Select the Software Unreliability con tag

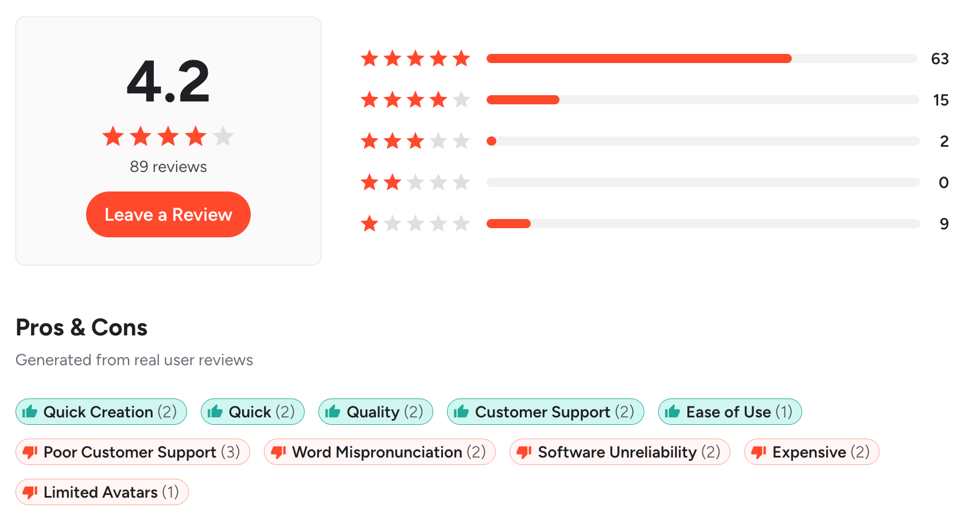point(620,452)
